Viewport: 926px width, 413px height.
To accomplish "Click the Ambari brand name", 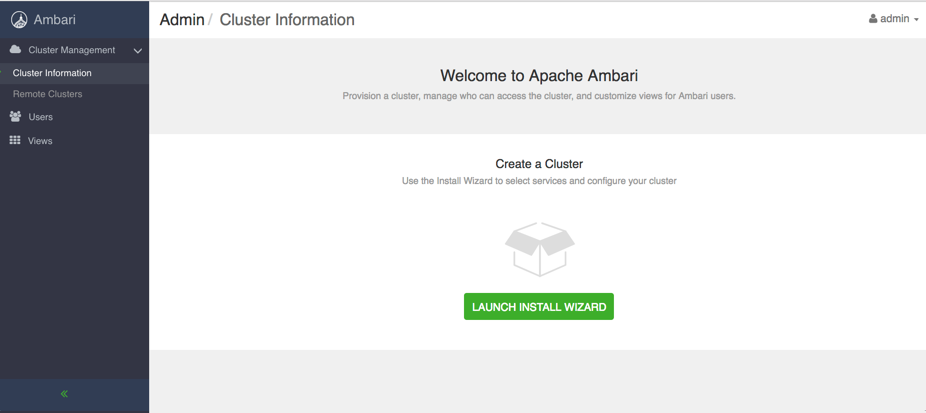I will (x=54, y=20).
